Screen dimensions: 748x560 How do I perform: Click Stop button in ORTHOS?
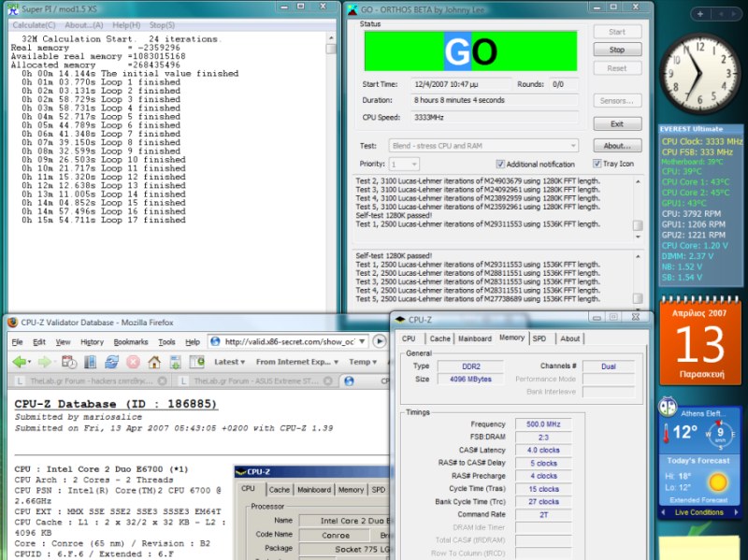coord(617,50)
